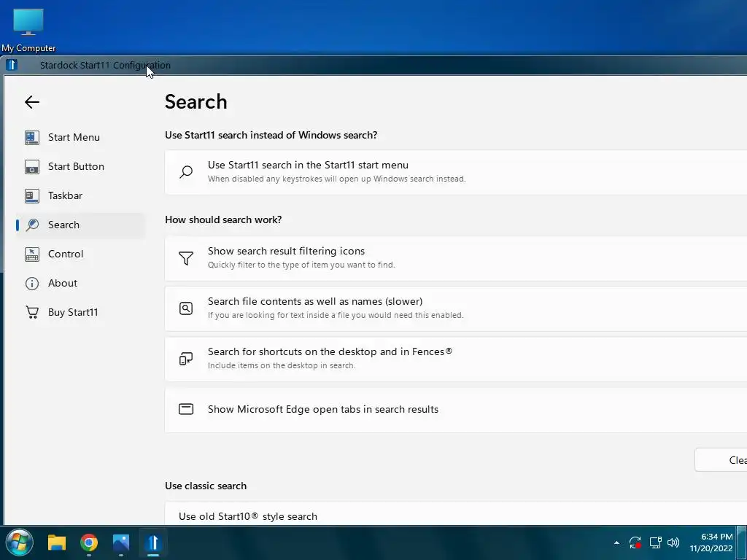Open the volume speaker tray icon
This screenshot has width=747, height=560.
tap(673, 542)
